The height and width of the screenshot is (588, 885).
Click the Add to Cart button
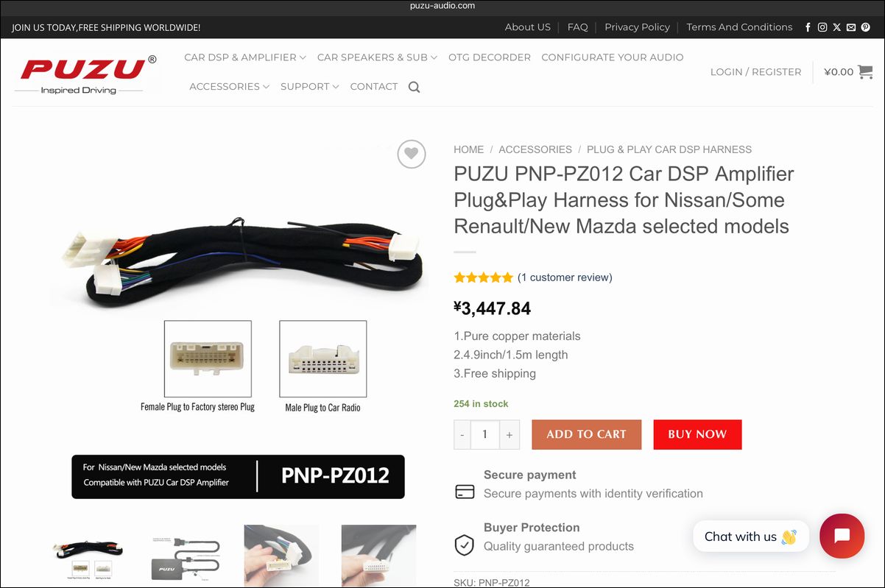[587, 434]
